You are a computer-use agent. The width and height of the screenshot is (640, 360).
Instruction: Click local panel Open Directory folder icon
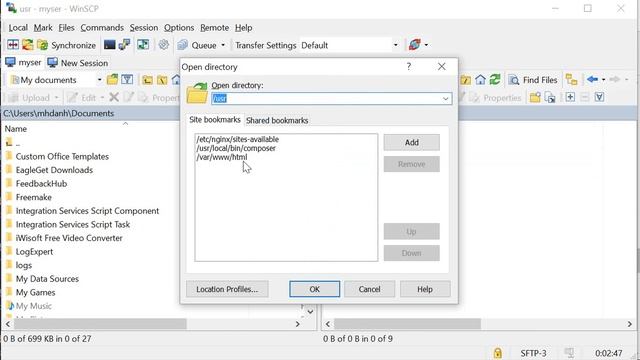pyautogui.click(x=112, y=80)
